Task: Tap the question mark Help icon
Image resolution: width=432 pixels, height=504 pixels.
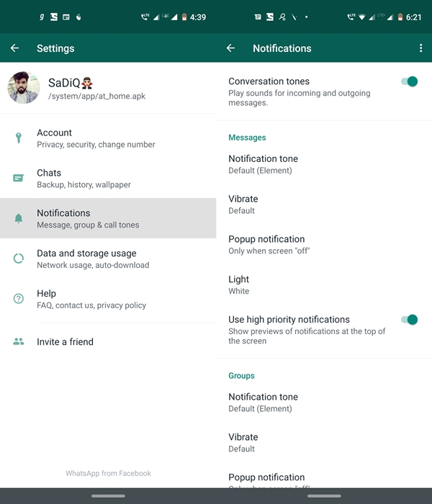Action: pyautogui.click(x=19, y=299)
